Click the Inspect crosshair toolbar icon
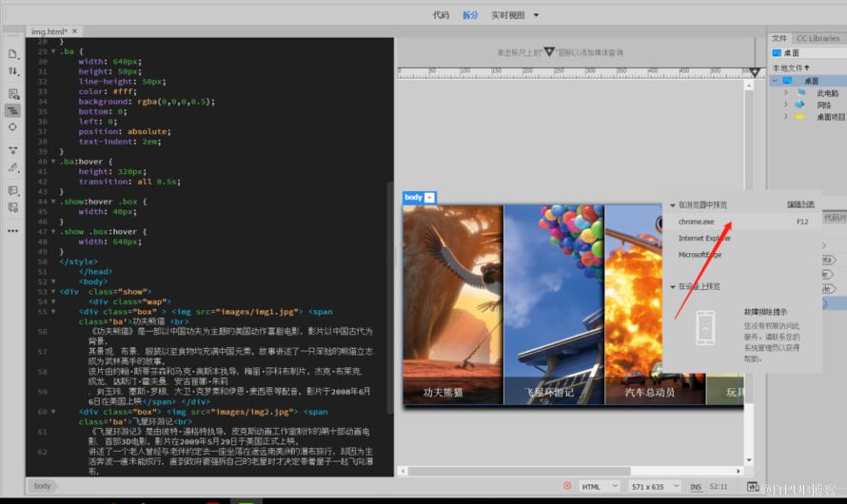847x504 pixels. pos(13,127)
